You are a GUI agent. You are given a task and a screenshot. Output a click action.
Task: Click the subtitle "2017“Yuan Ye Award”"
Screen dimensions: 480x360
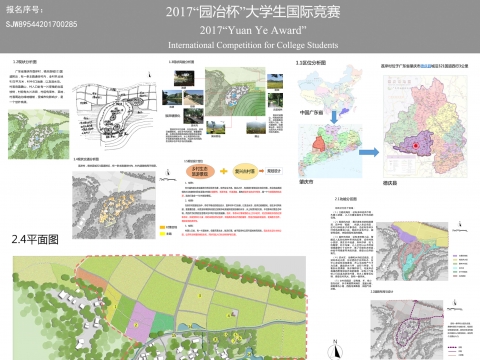pyautogui.click(x=253, y=30)
